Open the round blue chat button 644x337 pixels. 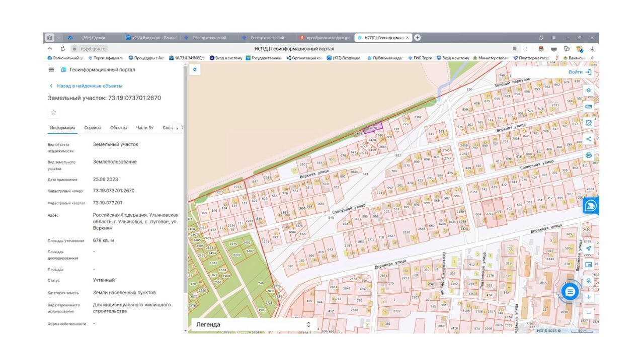tap(570, 291)
